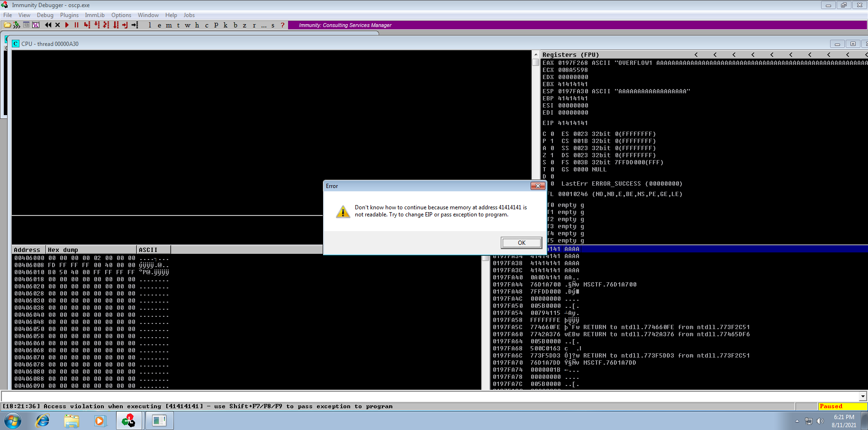Show Call stack via 'k' button

click(226, 25)
